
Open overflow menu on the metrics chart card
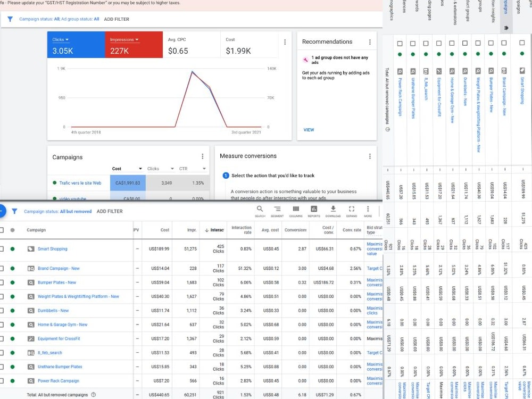point(285,41)
